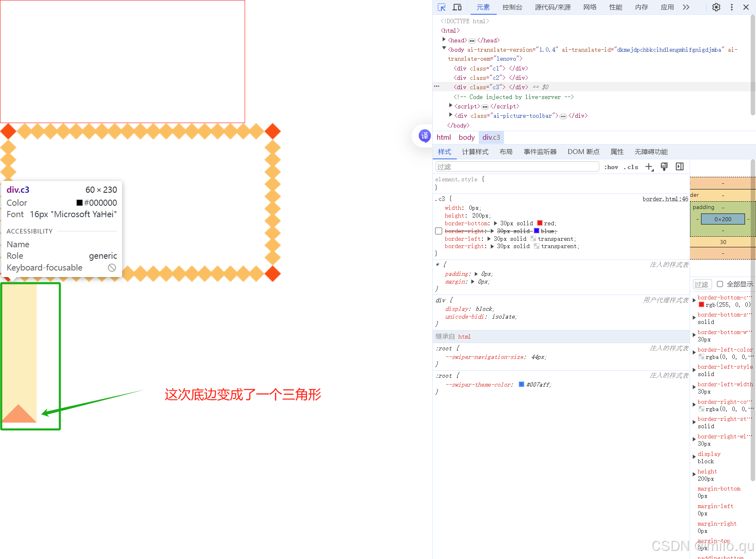Click ai-picture-toolbar div ellipsis badge
The height and width of the screenshot is (559, 756).
tap(563, 116)
